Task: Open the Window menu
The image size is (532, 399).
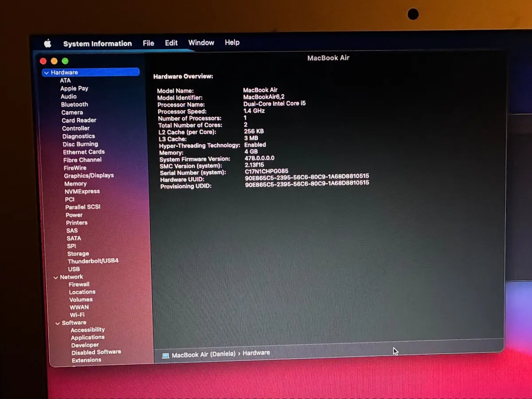Action: [201, 43]
